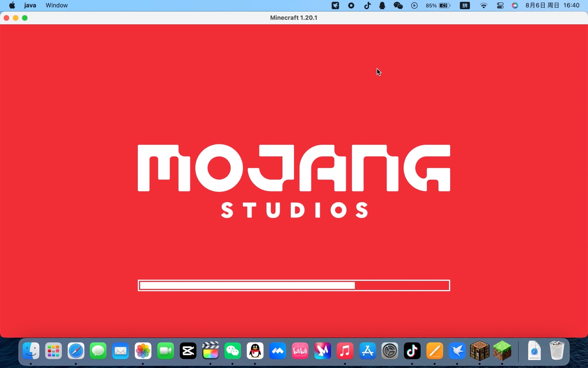Open Music app in the Dock
The width and height of the screenshot is (588, 368).
click(345, 351)
